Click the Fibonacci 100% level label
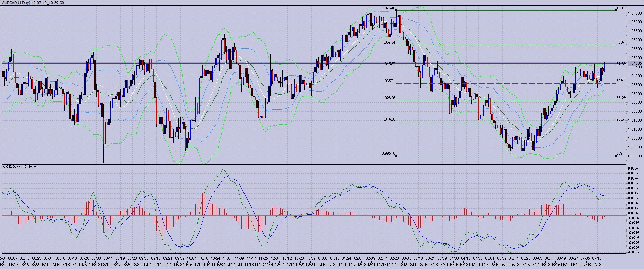This screenshot has height=269, width=644. pyautogui.click(x=621, y=8)
